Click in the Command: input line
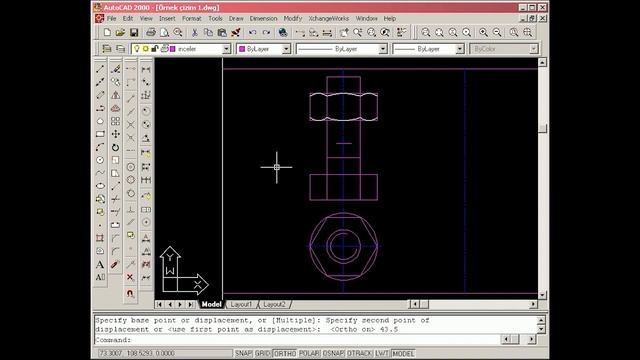This screenshot has width=640, height=360. pos(296,340)
